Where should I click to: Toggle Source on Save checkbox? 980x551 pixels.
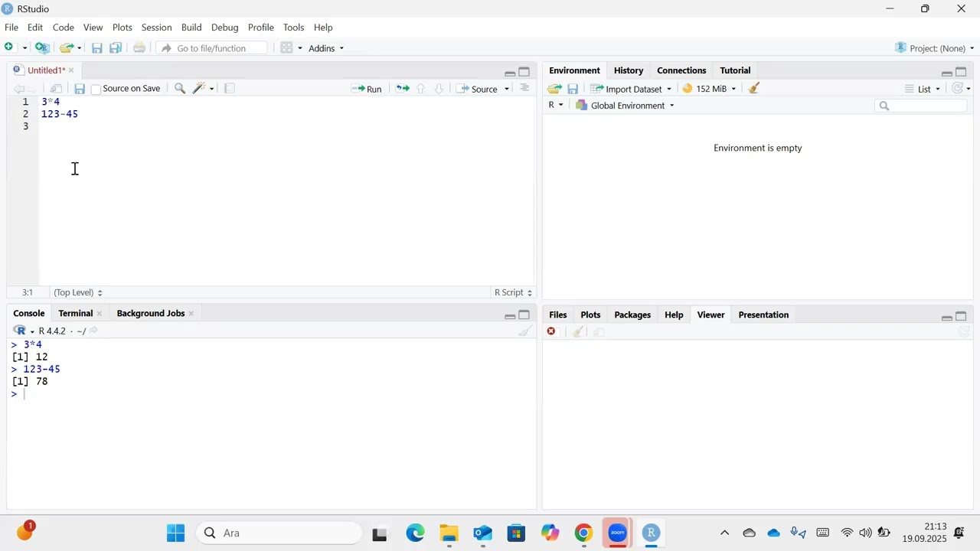96,89
